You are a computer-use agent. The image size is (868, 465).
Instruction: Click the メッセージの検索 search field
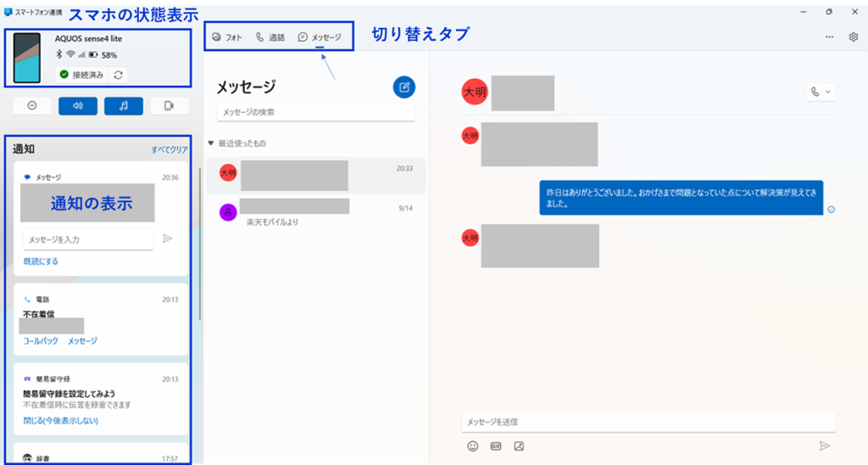[x=315, y=112]
